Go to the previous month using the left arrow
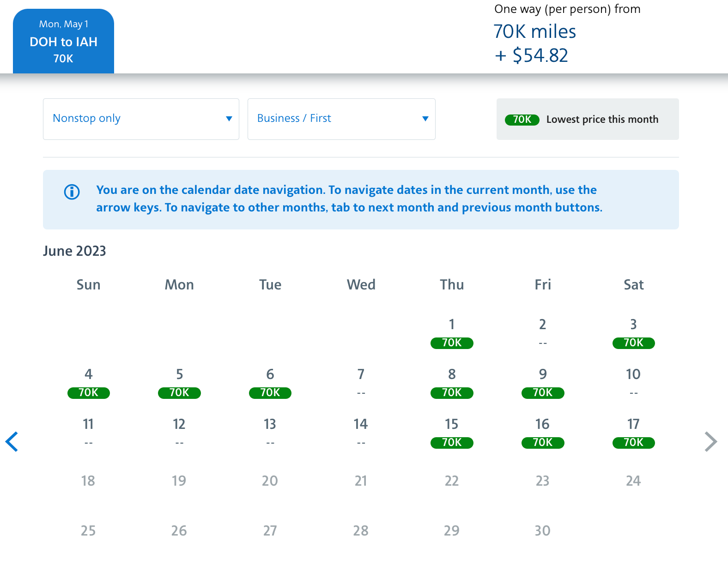 pyautogui.click(x=12, y=442)
